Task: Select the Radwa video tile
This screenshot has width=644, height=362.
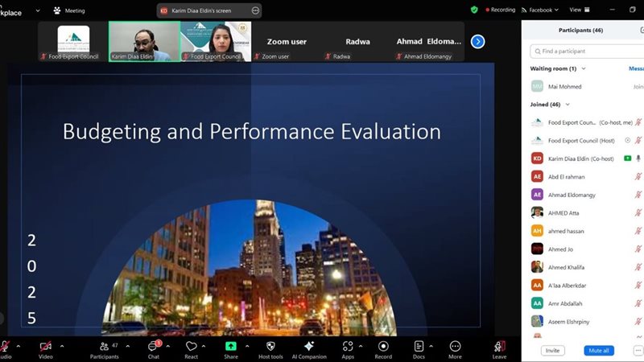Action: [x=357, y=42]
